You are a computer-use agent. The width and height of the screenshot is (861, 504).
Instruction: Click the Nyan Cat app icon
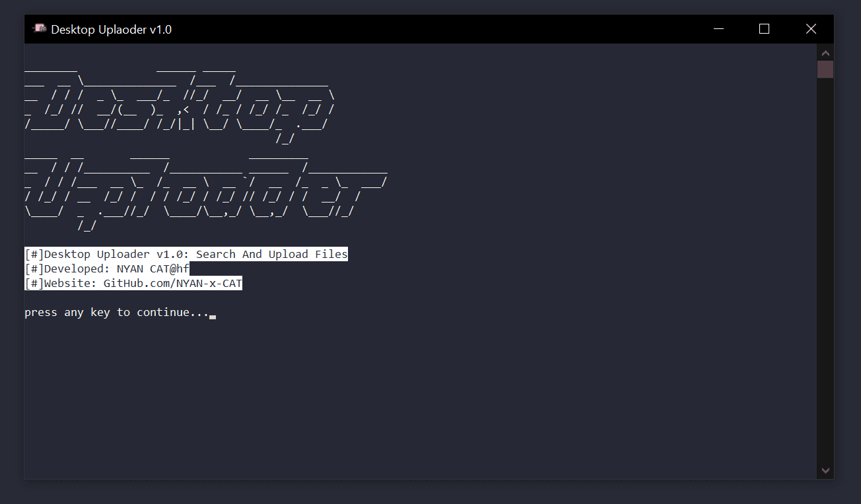(x=38, y=28)
